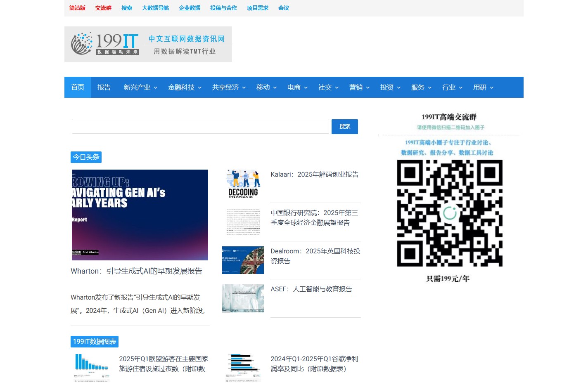Expand the 电商 dropdown menu
588x385 pixels.
click(297, 87)
